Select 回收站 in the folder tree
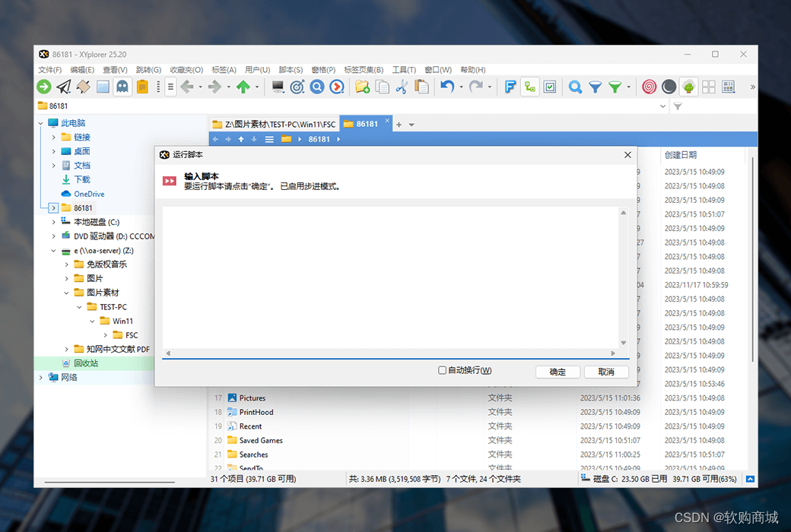Image resolution: width=791 pixels, height=532 pixels. 86,363
